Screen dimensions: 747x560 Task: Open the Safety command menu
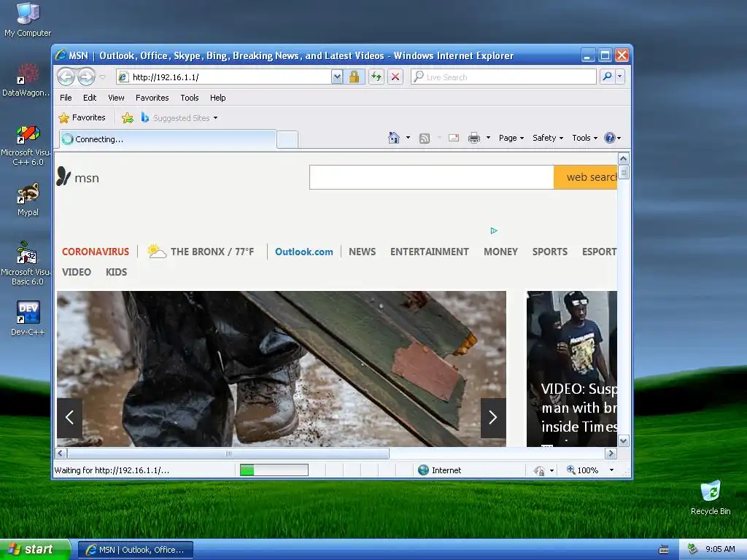(548, 138)
